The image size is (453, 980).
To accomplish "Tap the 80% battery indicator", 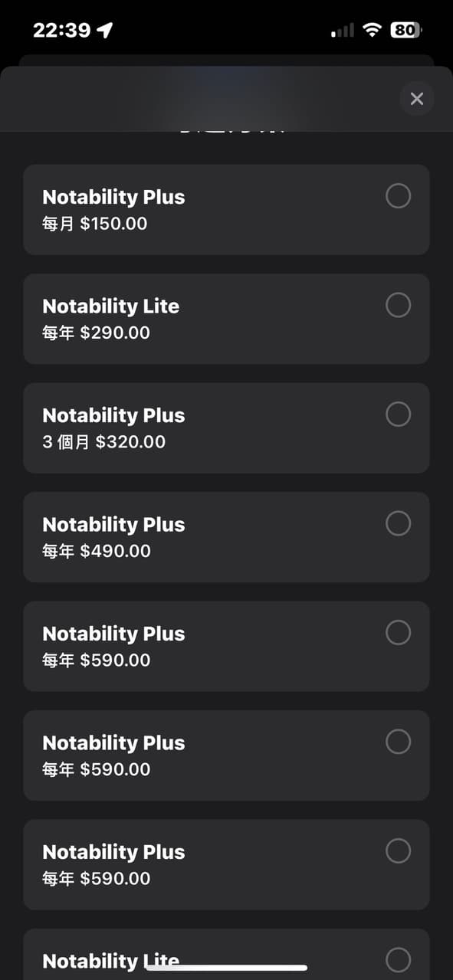I will tap(405, 29).
